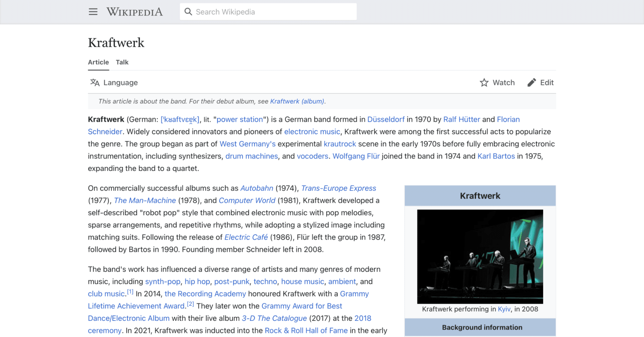The width and height of the screenshot is (644, 337).
Task: Click the Watch star icon
Action: coord(484,82)
